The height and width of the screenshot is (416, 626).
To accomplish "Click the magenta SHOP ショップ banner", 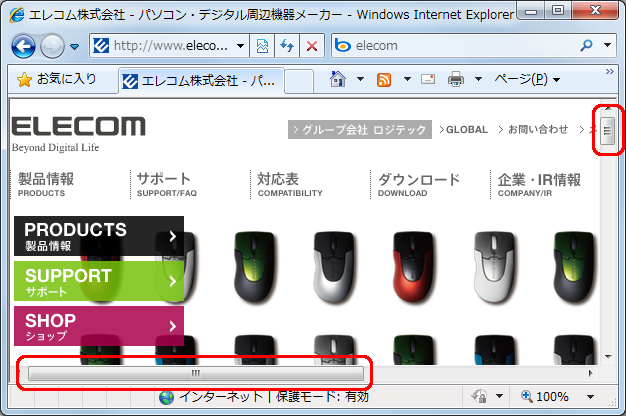I will tap(99, 326).
